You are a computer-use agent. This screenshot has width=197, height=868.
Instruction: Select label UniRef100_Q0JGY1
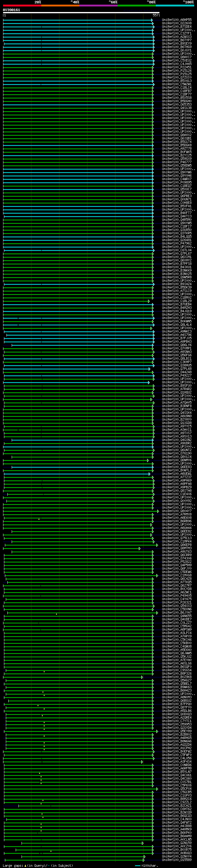click(x=177, y=50)
